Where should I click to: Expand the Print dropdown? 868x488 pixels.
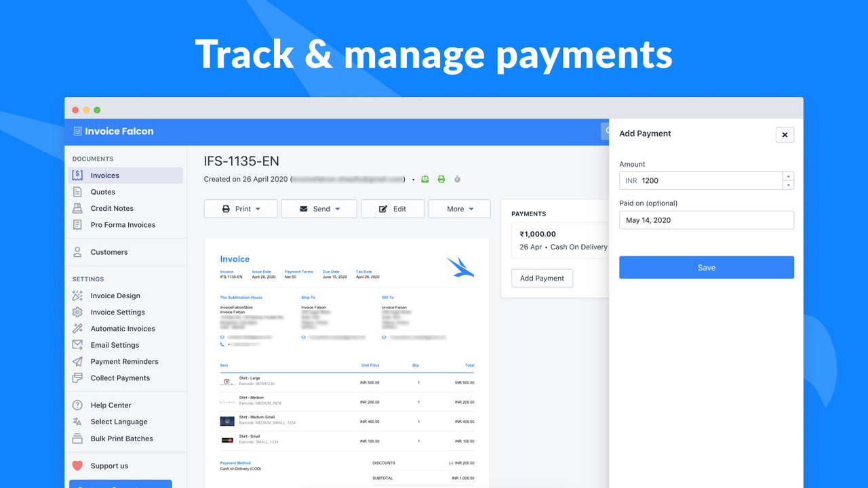(240, 209)
